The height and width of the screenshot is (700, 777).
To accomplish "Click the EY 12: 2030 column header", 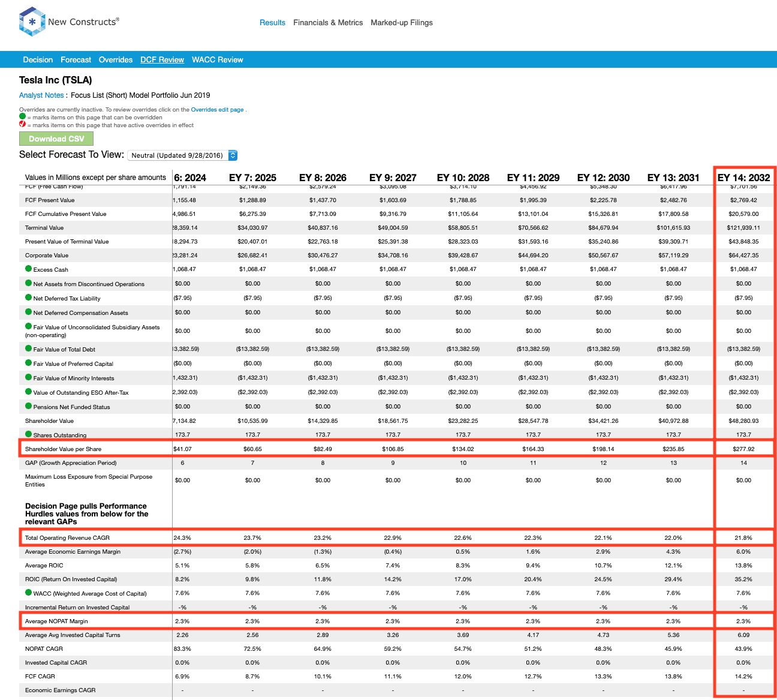I will point(603,178).
